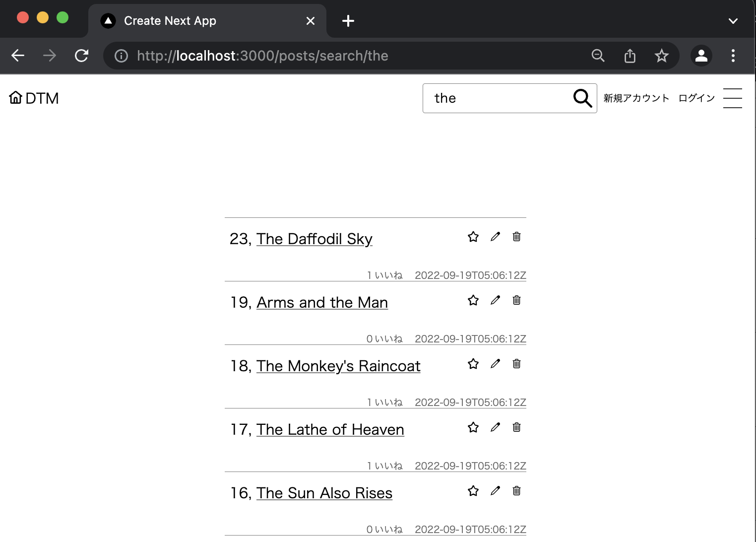Expand the browser tab list chevron
Image resolution: width=756 pixels, height=542 pixels.
733,21
